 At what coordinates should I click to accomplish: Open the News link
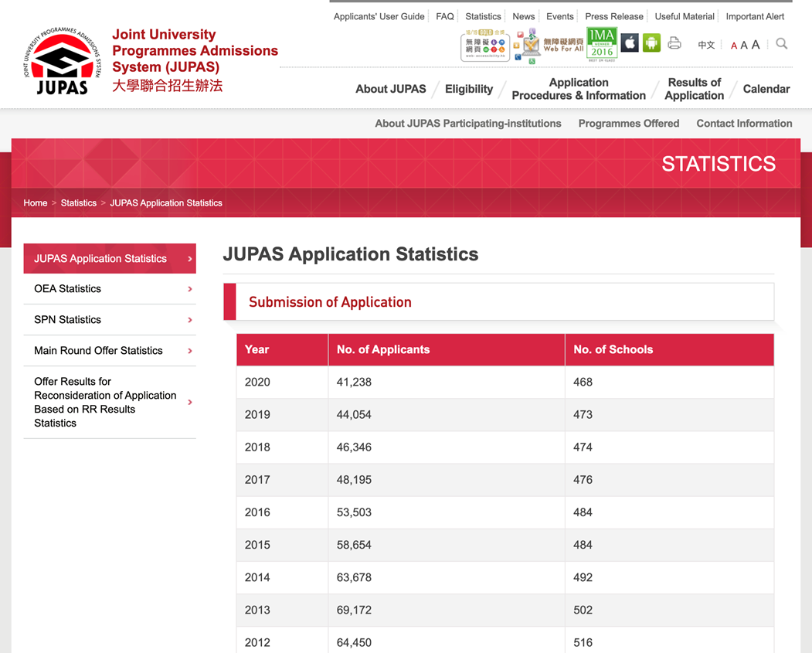(x=524, y=16)
